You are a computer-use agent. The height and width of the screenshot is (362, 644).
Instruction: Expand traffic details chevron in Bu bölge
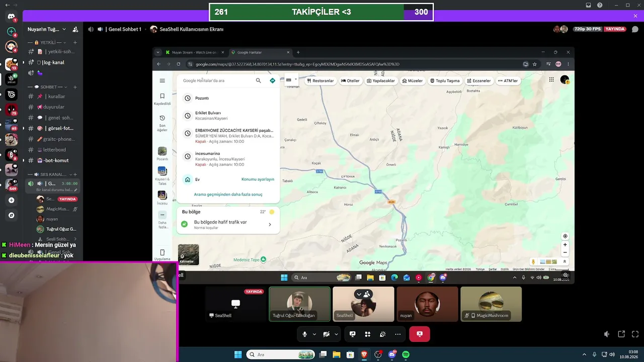coord(270,224)
